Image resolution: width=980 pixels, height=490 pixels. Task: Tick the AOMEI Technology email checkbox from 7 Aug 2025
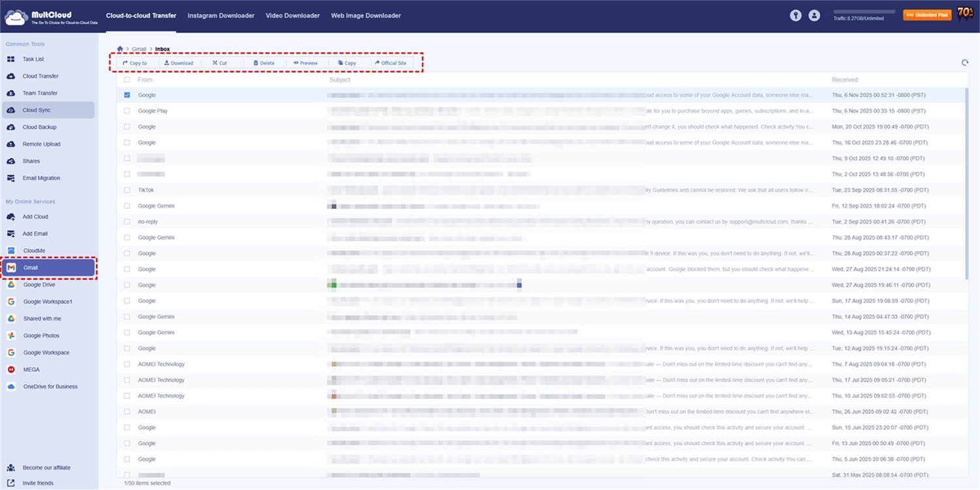pyautogui.click(x=127, y=364)
